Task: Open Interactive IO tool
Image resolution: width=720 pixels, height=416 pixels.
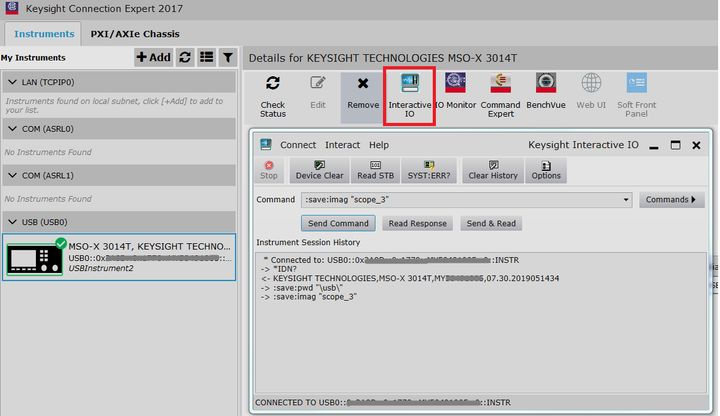Action: point(409,96)
